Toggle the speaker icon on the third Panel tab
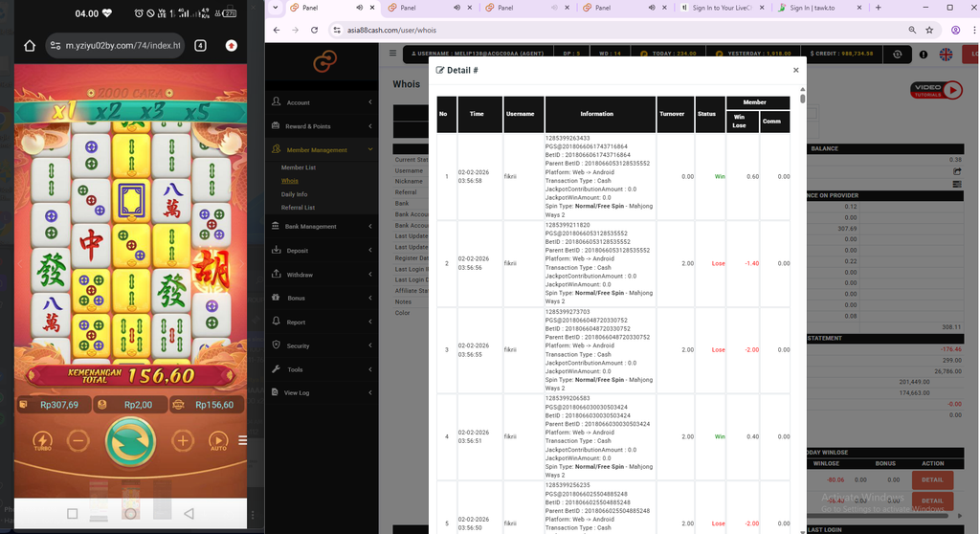 pos(554,8)
